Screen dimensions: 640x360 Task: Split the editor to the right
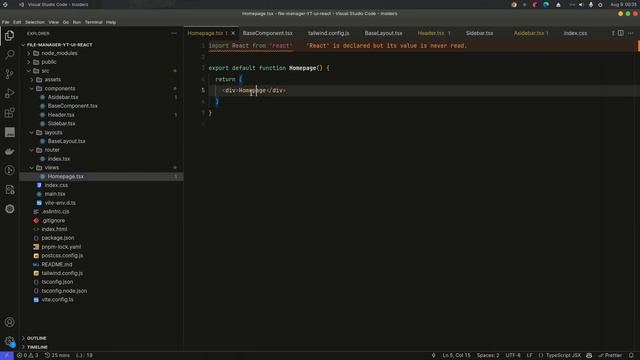620,33
